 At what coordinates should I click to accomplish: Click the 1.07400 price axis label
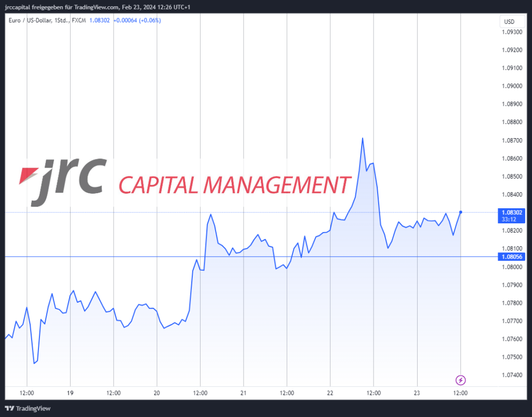(x=512, y=375)
